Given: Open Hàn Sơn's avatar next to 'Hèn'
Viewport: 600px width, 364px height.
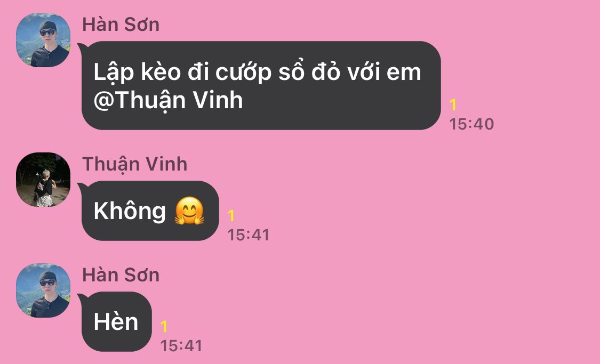Looking at the screenshot, I should click(x=43, y=290).
